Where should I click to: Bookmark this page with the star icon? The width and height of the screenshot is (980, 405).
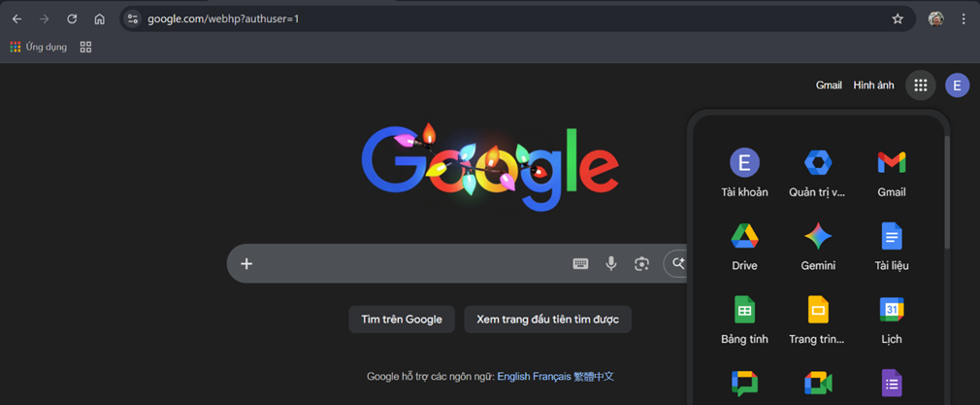pyautogui.click(x=898, y=18)
